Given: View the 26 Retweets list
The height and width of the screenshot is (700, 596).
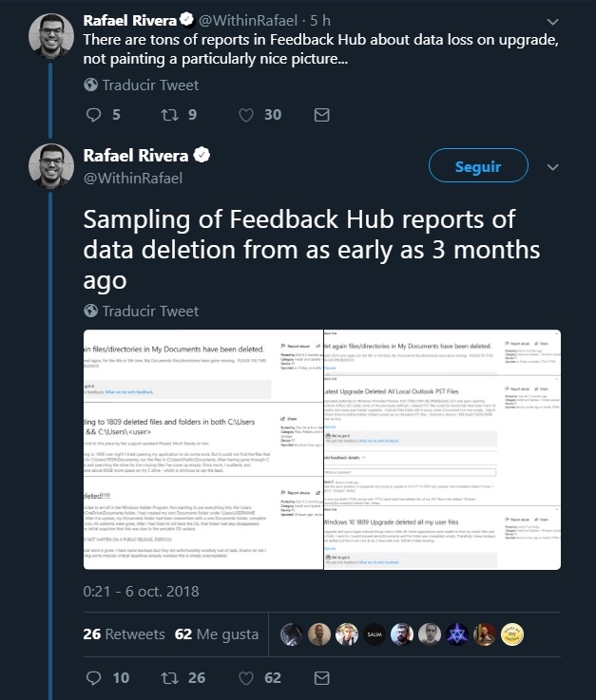Looking at the screenshot, I should [x=124, y=634].
